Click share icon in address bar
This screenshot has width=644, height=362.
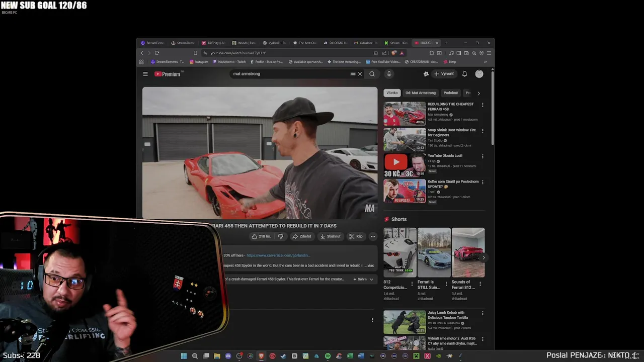click(x=384, y=53)
